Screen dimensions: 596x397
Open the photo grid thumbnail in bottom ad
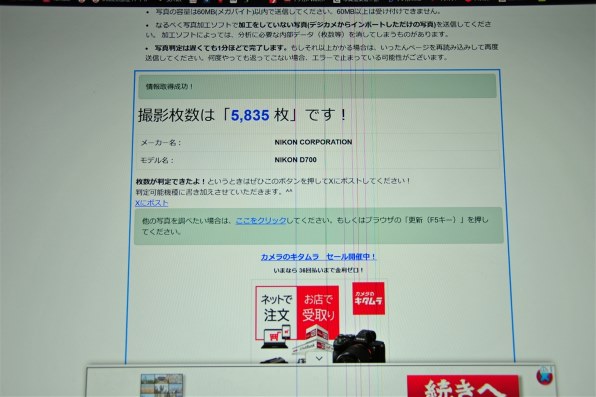tap(162, 385)
